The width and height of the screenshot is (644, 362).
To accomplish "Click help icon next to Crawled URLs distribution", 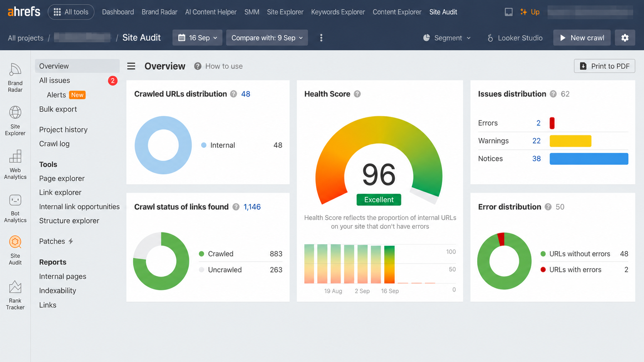I will click(233, 94).
